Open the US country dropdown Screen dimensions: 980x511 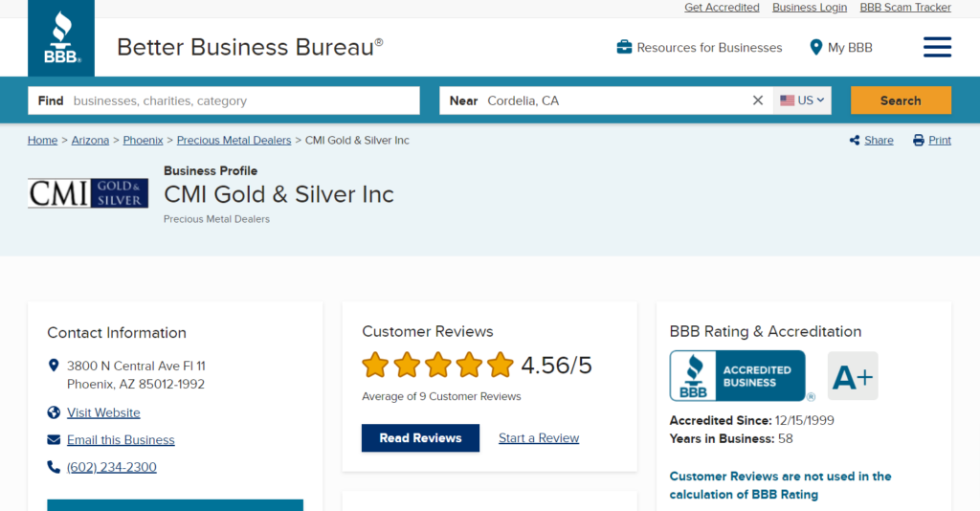[x=802, y=100]
